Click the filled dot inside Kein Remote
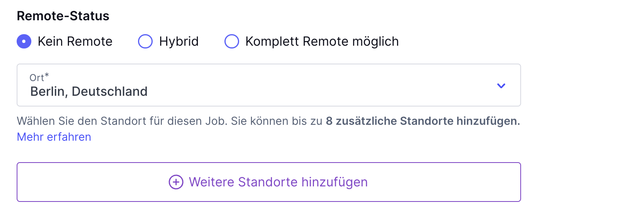Image resolution: width=644 pixels, height=217 pixels. [x=24, y=41]
